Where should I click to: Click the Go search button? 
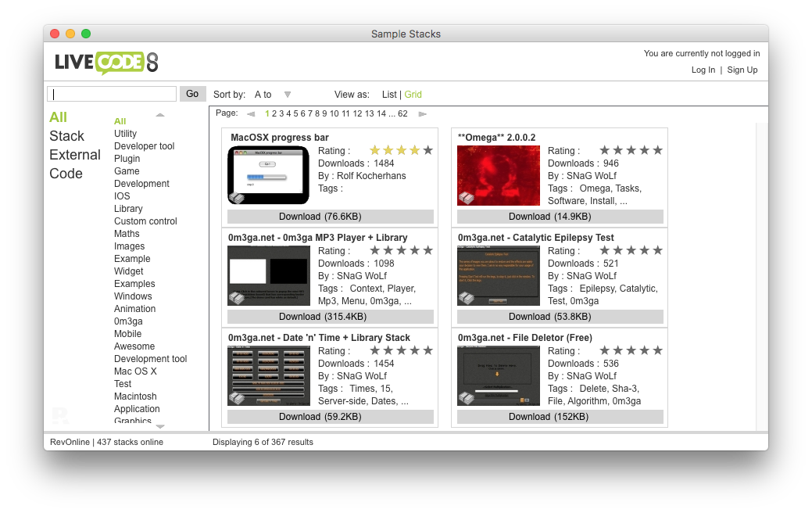coord(192,94)
